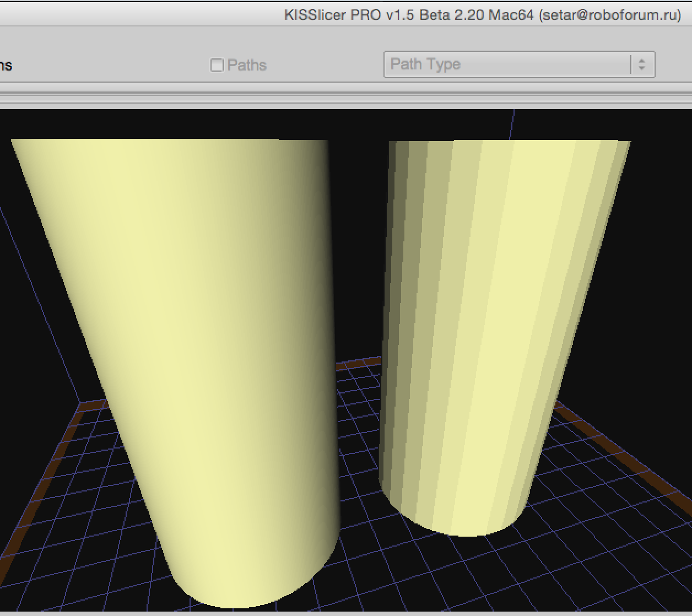Enable the Paths checkbox
This screenshot has height=616, width=692.
[217, 65]
